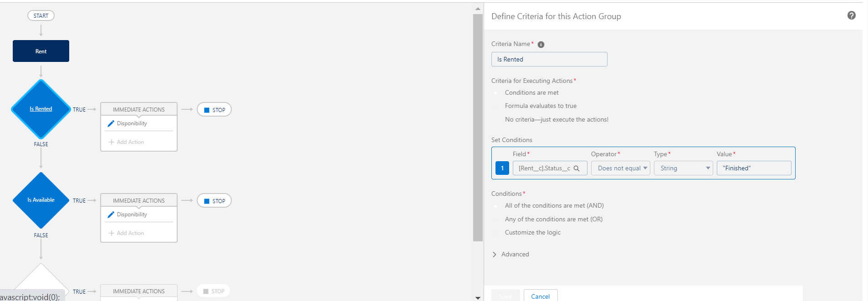Screen dimensions: 868x301
Task: Open the Type "String" dropdown
Action: click(683, 168)
